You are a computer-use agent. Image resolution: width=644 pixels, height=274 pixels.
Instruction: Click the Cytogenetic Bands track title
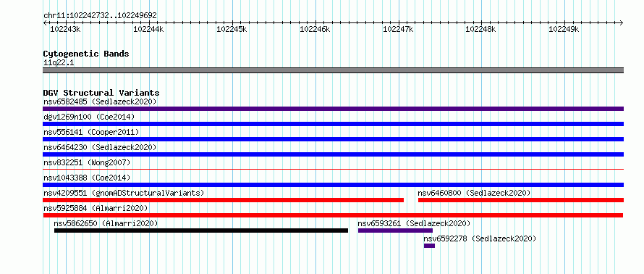point(86,54)
